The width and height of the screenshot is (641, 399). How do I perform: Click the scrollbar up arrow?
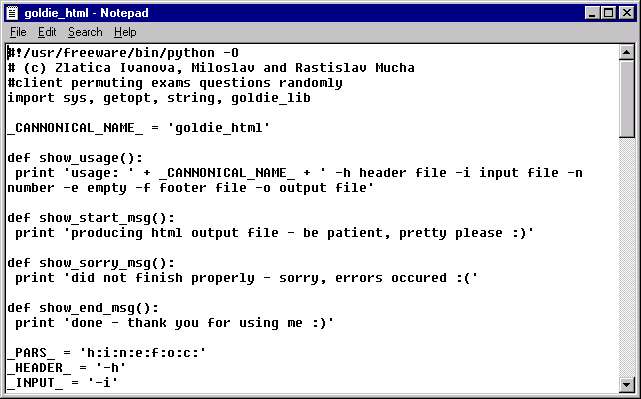click(x=627, y=52)
